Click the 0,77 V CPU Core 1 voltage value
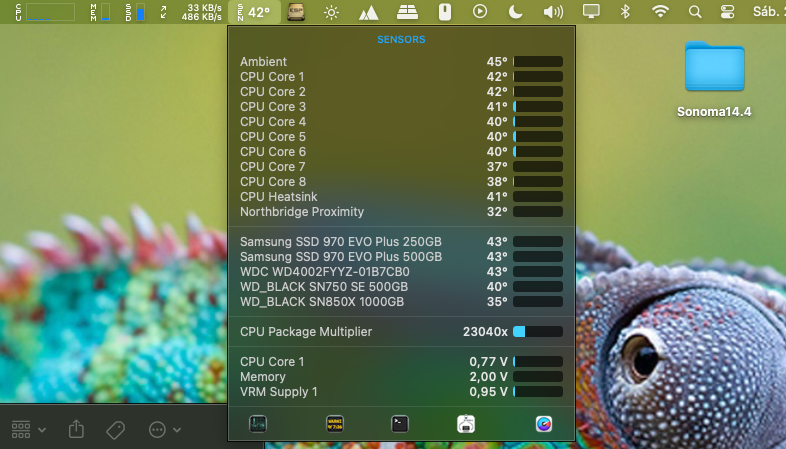The height and width of the screenshot is (449, 786). click(488, 362)
